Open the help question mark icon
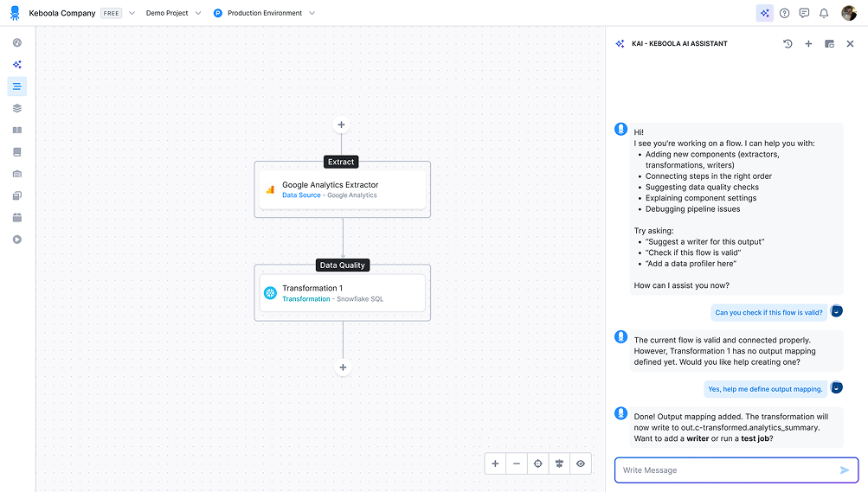The width and height of the screenshot is (868, 492). click(x=784, y=13)
